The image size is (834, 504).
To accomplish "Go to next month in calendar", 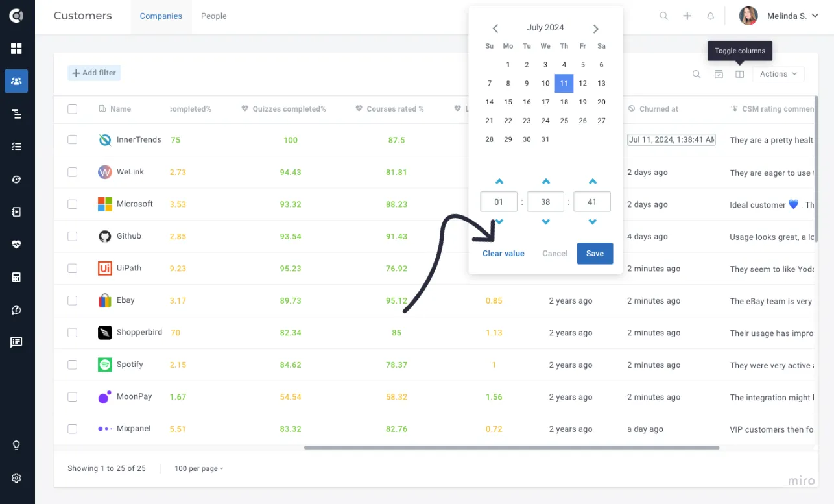I will click(x=596, y=29).
